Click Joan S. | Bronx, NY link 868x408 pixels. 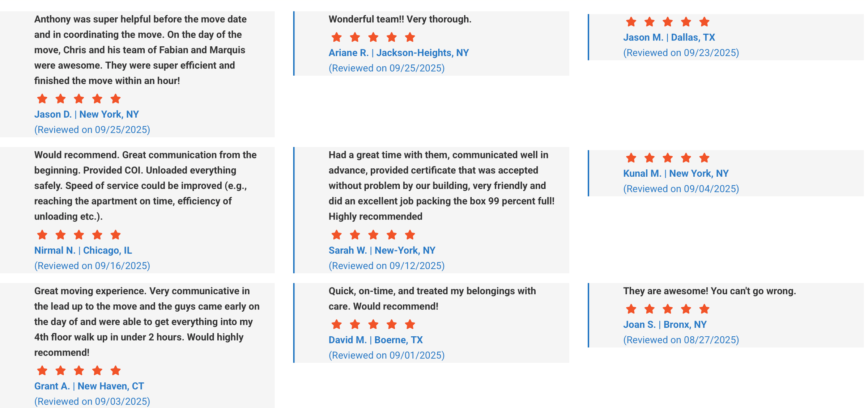click(x=665, y=325)
